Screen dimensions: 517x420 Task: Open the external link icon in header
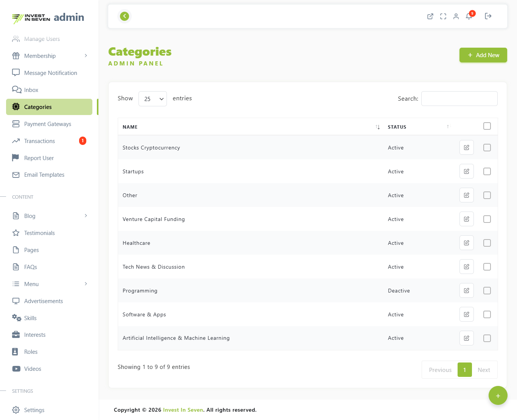[430, 16]
